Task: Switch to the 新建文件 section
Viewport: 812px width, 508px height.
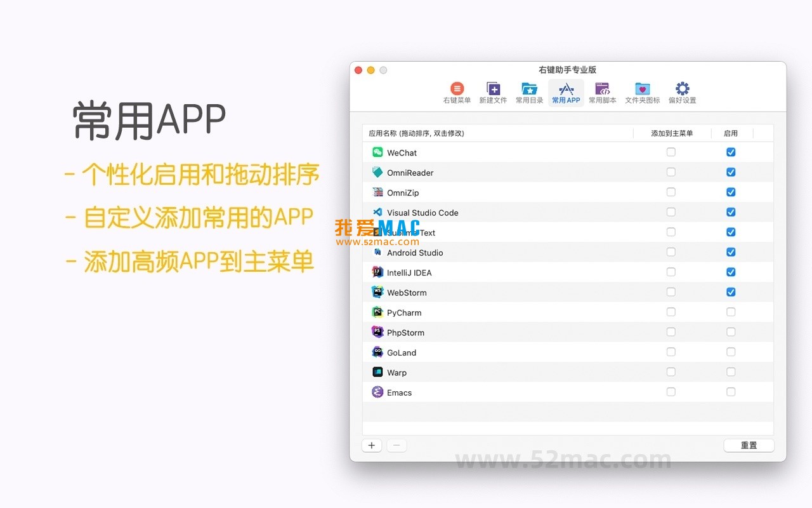Action: point(493,93)
